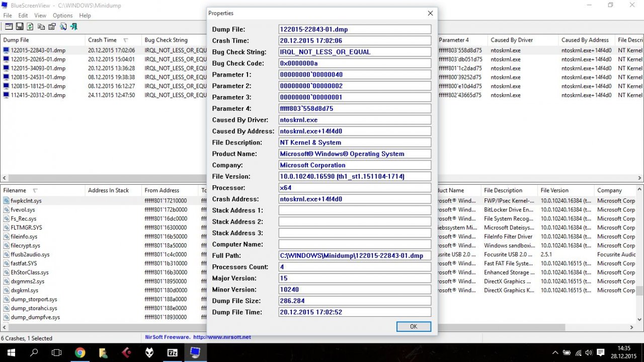
Task: Show hidden system tray icons chevron
Action: tap(555, 352)
